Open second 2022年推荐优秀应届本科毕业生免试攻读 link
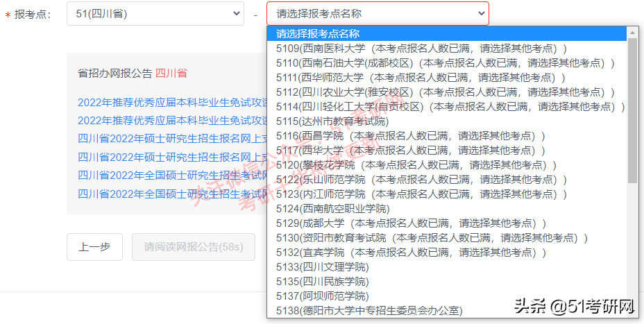The image size is (644, 324). coord(172,120)
